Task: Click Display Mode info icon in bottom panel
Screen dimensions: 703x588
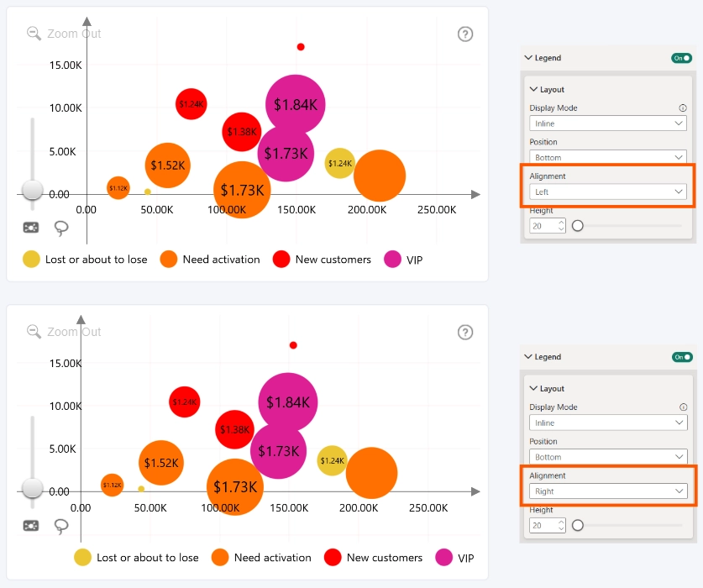Action: point(683,407)
